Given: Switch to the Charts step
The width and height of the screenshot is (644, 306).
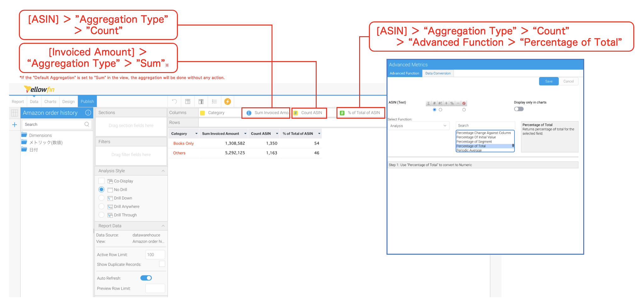Looking at the screenshot, I should [x=50, y=102].
